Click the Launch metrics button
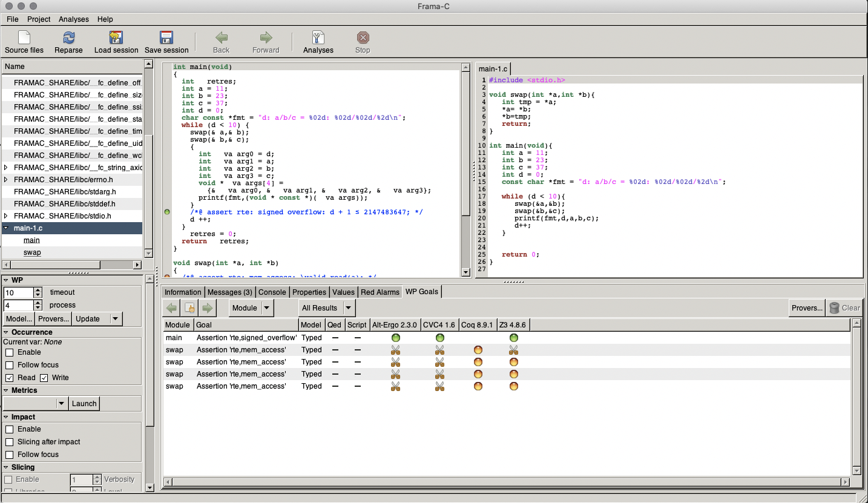868x503 pixels. [84, 404]
